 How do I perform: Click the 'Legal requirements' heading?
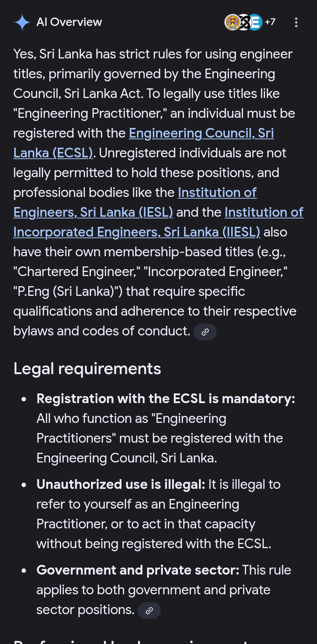87,368
